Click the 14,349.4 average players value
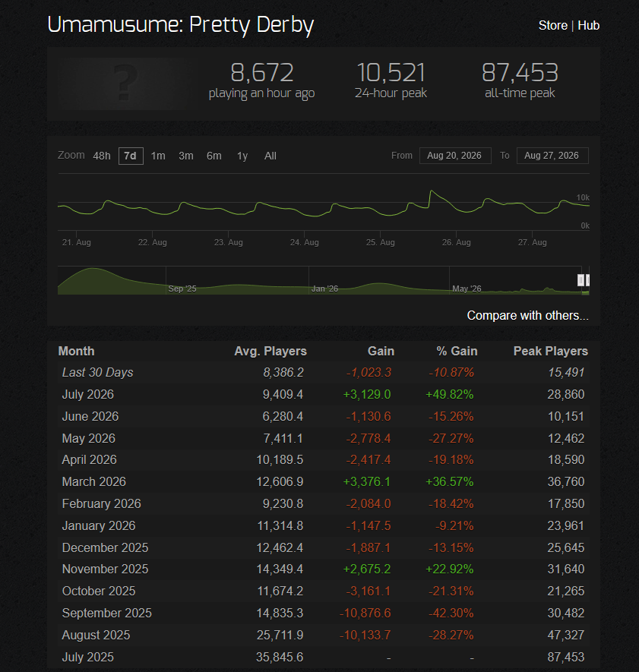The image size is (639, 672). [x=280, y=569]
